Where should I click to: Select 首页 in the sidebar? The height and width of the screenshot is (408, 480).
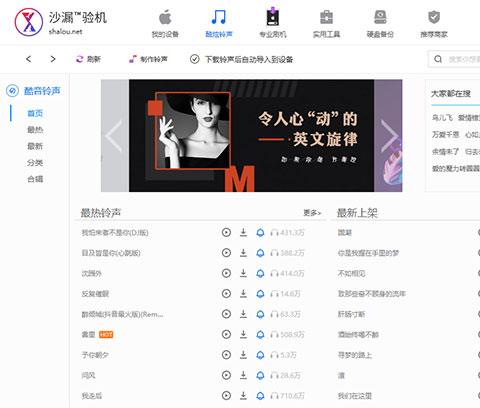tap(35, 113)
